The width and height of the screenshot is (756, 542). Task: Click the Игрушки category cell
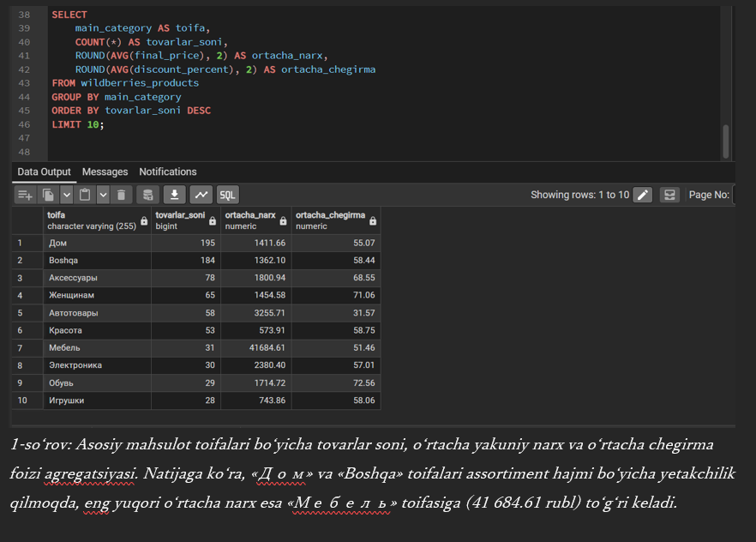97,400
